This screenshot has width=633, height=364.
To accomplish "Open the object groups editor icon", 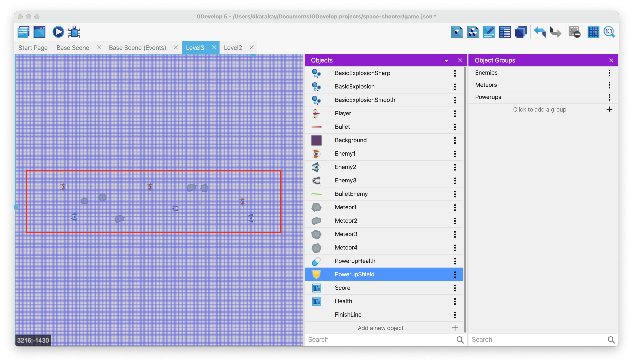I will click(x=473, y=32).
